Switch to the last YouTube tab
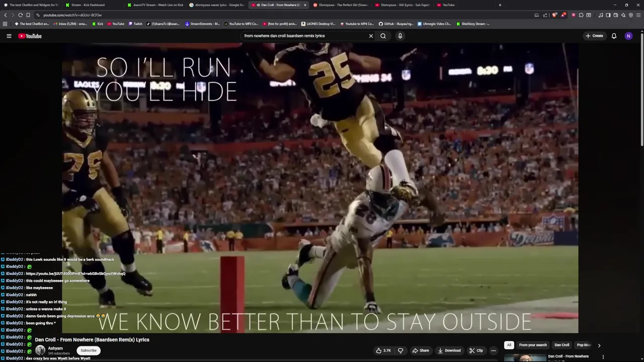 (x=464, y=5)
